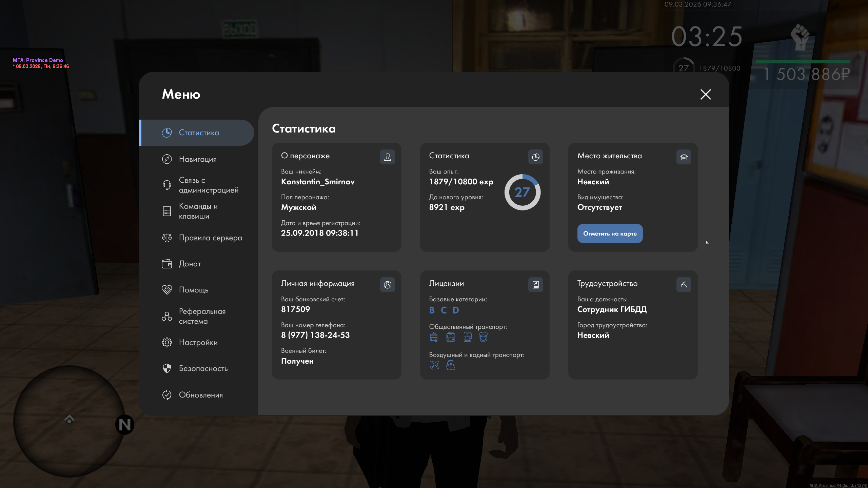Select Безопасность menu item
This screenshot has width=868, height=488.
pyautogui.click(x=203, y=368)
